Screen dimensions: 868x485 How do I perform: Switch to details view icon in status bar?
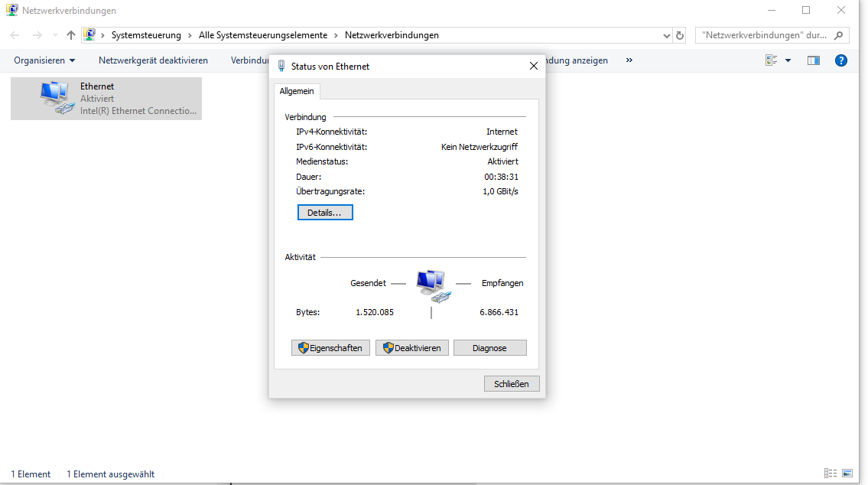tap(831, 474)
